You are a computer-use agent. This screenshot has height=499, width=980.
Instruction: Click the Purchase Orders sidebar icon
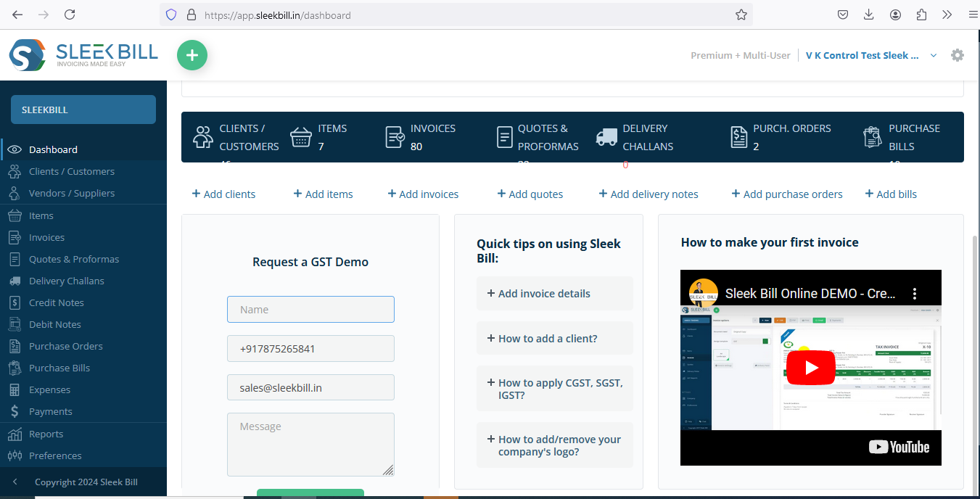point(15,346)
